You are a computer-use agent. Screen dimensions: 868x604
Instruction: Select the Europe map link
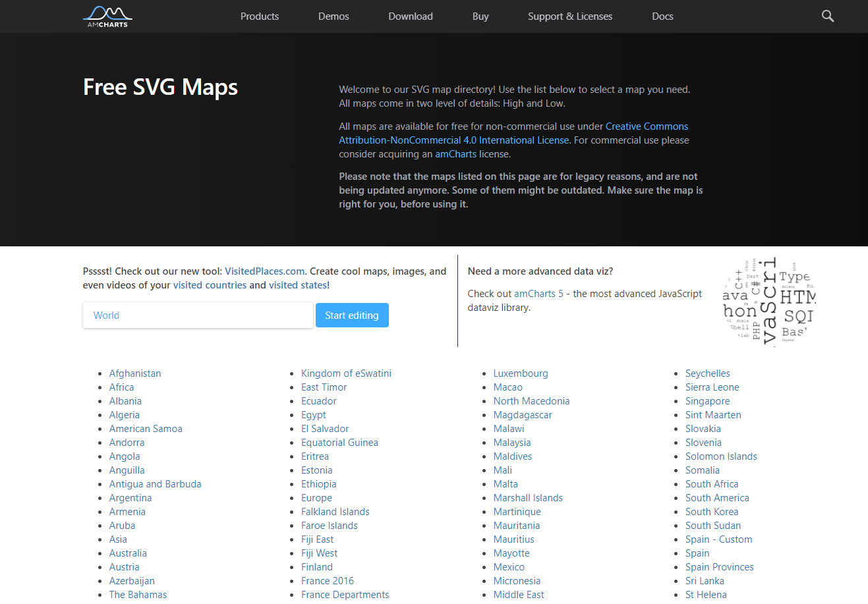[316, 498]
